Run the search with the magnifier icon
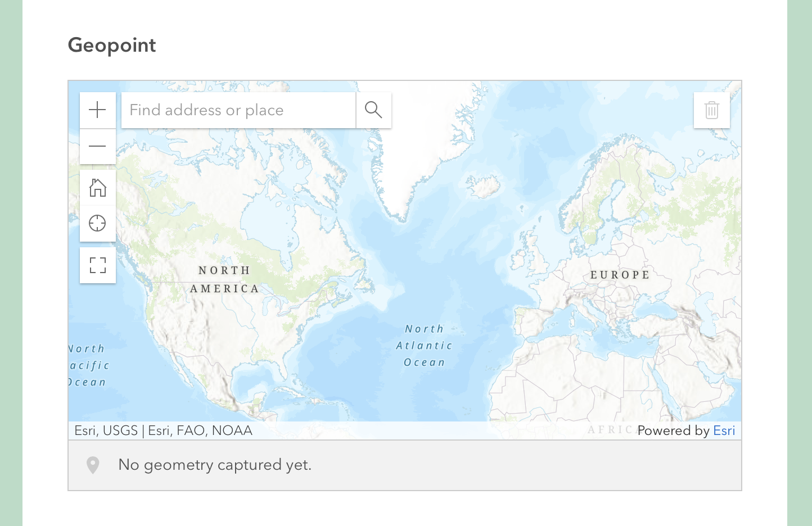 (373, 110)
